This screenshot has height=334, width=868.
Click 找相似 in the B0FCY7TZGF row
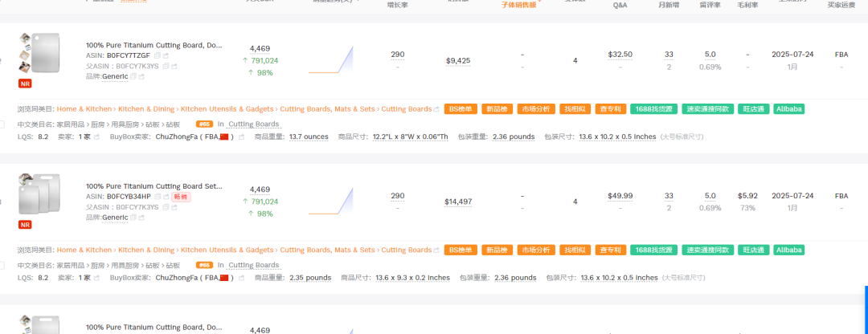pos(575,109)
